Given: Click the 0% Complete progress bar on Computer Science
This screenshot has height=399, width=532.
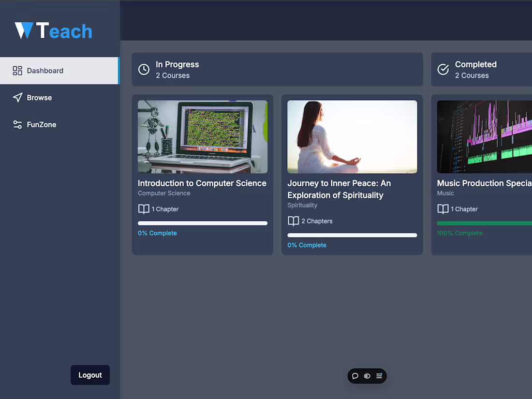Looking at the screenshot, I should click(x=202, y=223).
